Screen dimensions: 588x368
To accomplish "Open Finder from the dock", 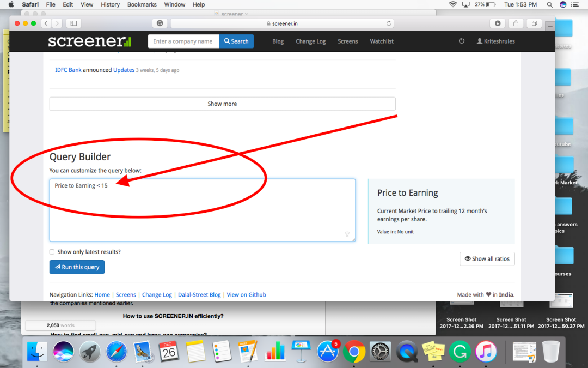I will (37, 352).
